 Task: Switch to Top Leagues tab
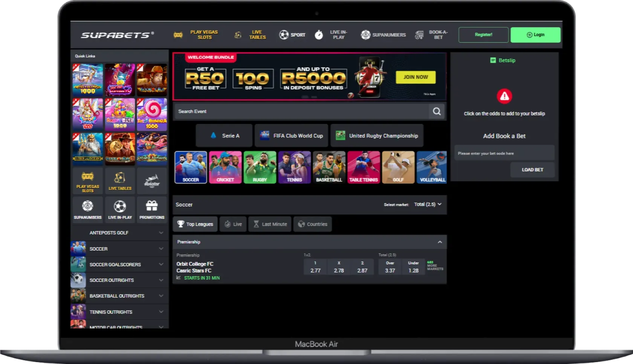[x=195, y=224]
